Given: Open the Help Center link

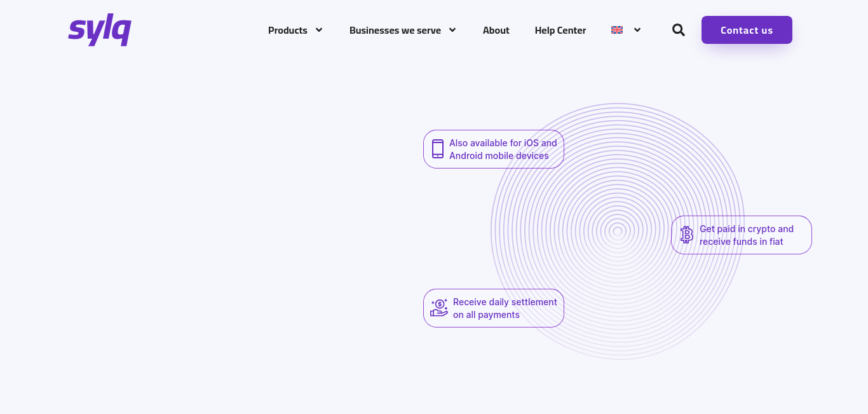Looking at the screenshot, I should click(x=560, y=30).
